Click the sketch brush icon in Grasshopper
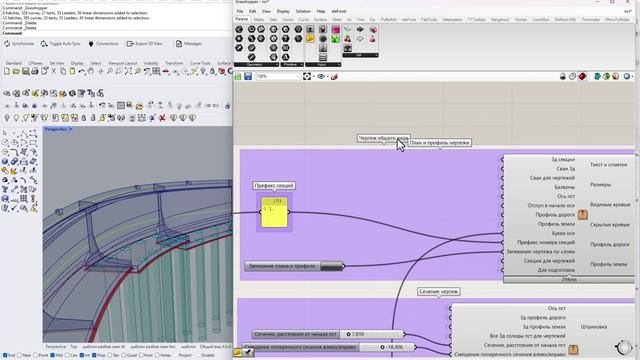Viewport: 640px width, 360px height. (x=334, y=76)
